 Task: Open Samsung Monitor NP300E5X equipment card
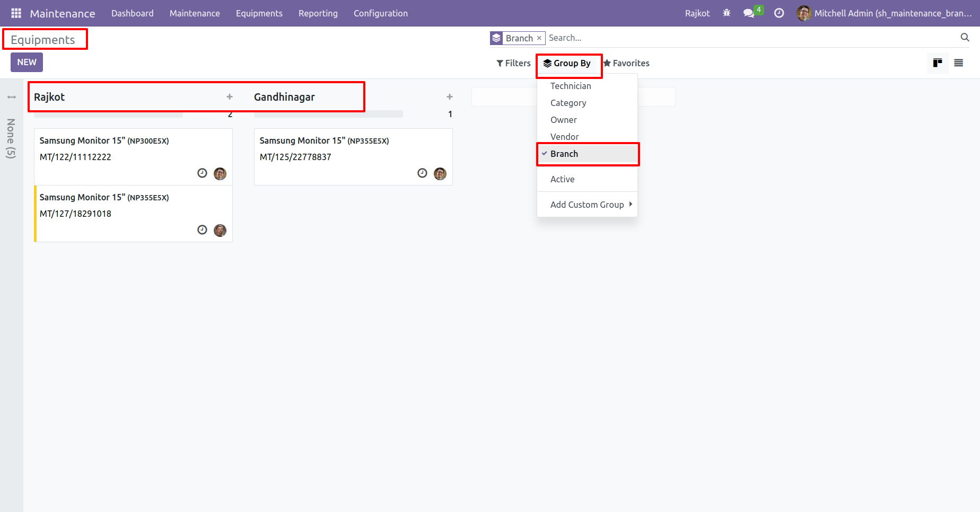click(133, 157)
